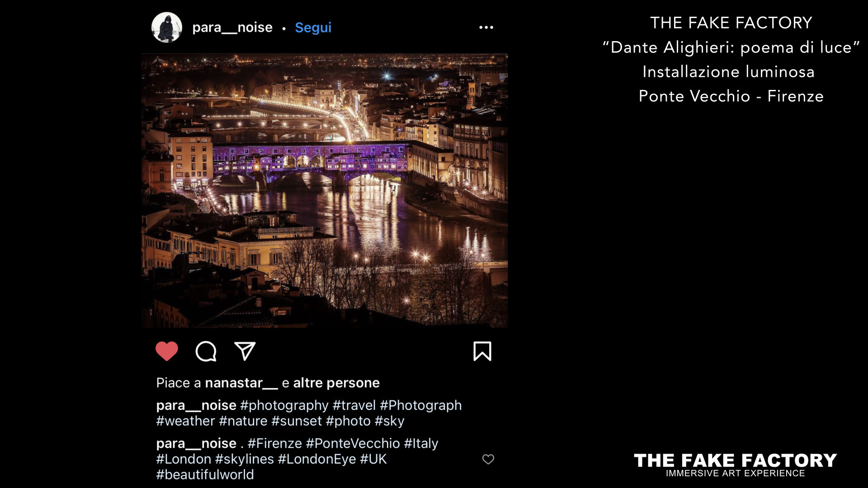Share the post with the paper plane icon

[245, 351]
